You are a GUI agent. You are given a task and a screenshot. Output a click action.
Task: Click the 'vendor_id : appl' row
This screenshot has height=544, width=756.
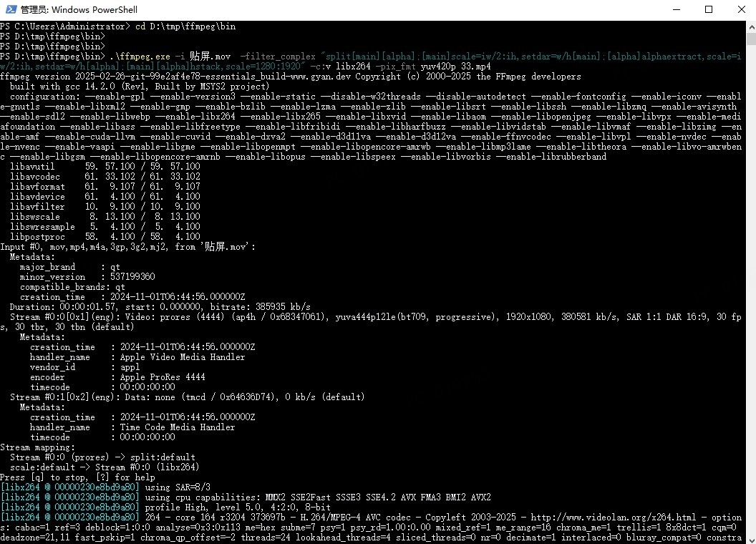point(85,367)
